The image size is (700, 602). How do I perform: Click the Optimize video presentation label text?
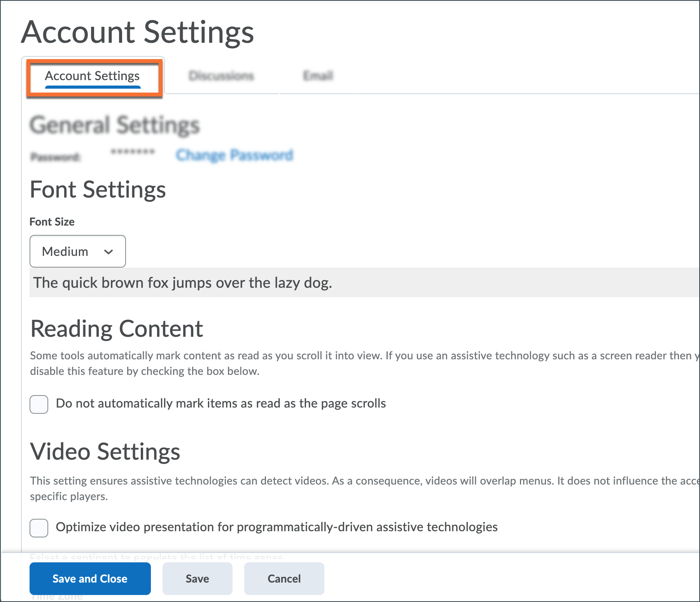coord(276,527)
